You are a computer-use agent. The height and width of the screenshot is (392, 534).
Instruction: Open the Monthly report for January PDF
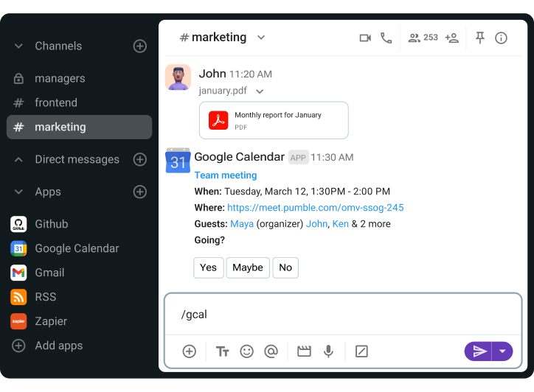coord(274,120)
